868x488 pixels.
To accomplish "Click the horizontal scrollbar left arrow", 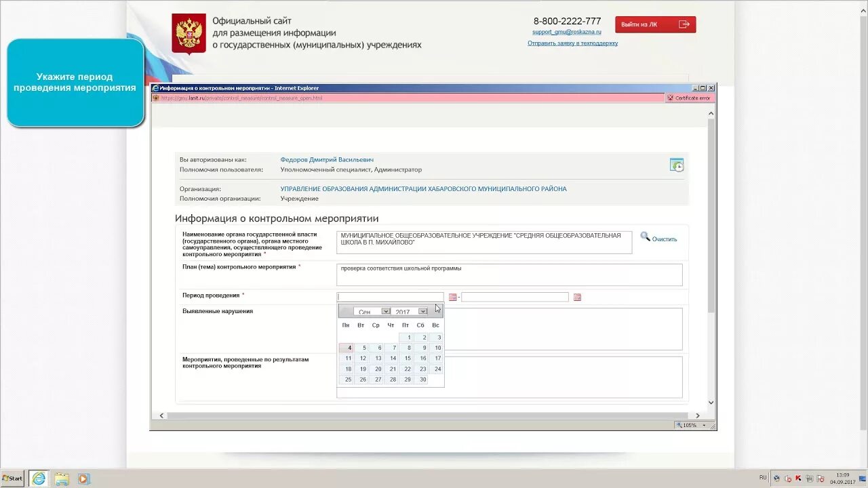I will click(161, 415).
